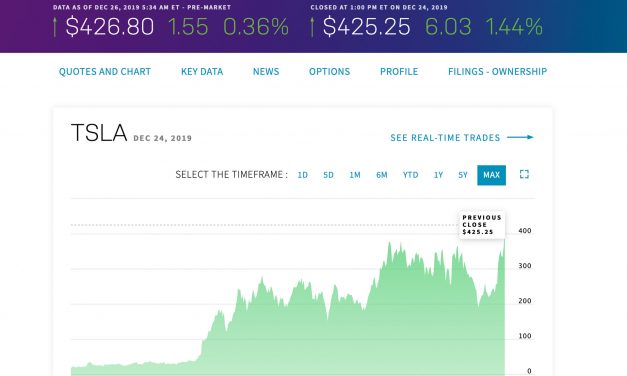The width and height of the screenshot is (627, 376).
Task: Open See Real-Time Trades link
Action: click(445, 138)
